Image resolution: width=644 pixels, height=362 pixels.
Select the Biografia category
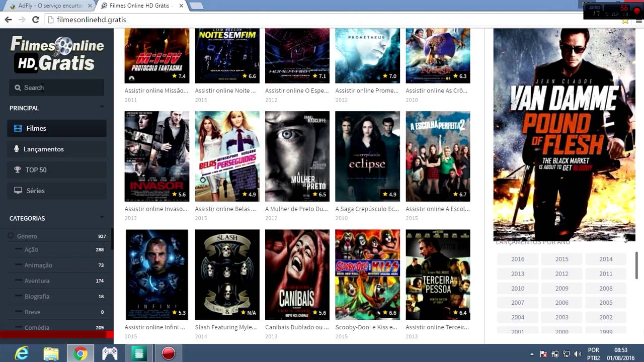point(37,296)
